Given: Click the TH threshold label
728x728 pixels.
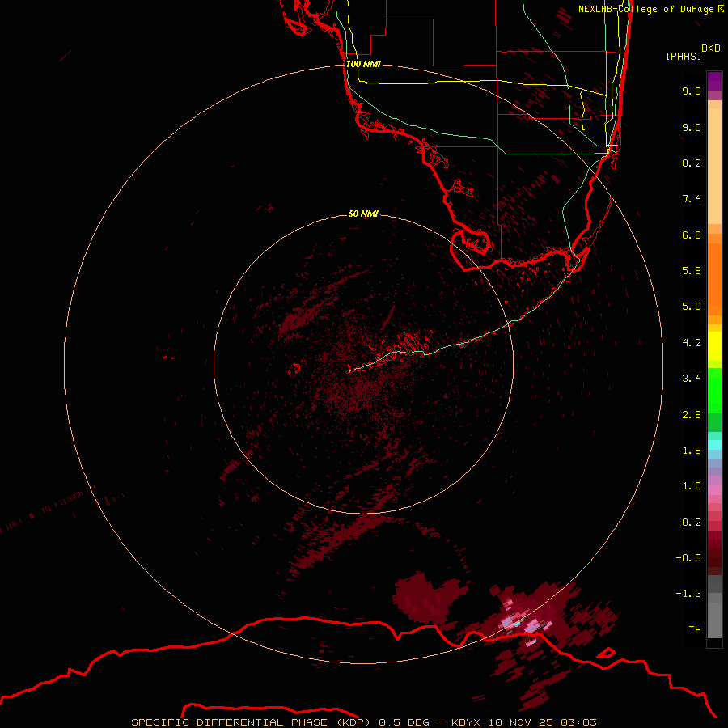Looking at the screenshot, I should tap(695, 630).
